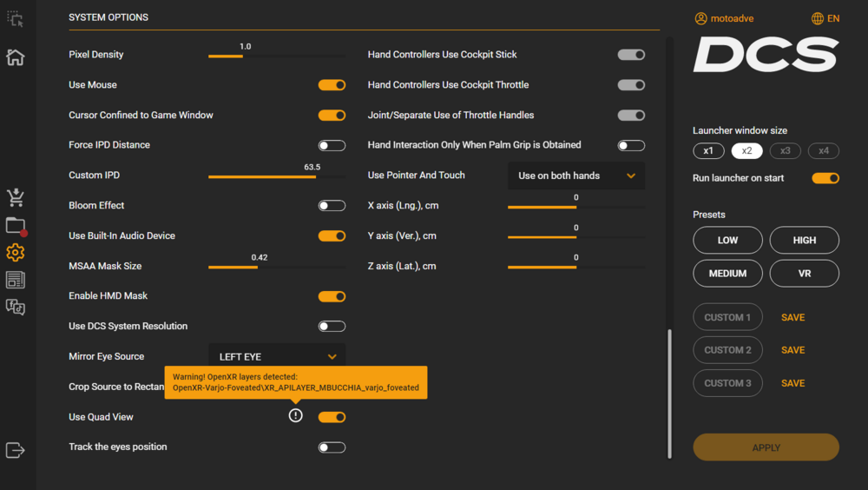Click the Use Quad View label
The image size is (868, 490).
[x=101, y=417]
